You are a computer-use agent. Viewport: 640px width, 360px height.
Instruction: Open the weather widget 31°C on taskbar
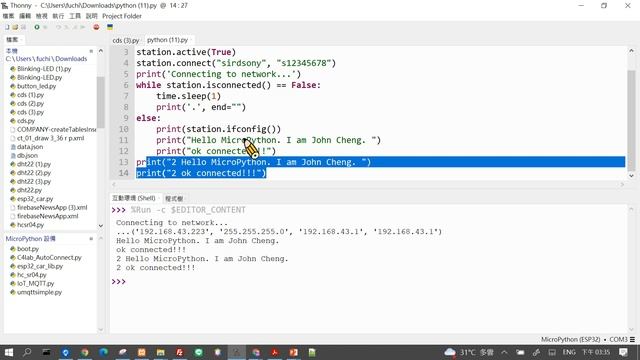[469, 352]
